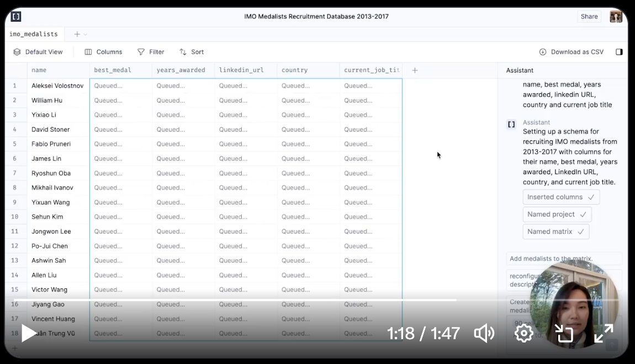Open the Columns visibility menu
Screen dimensions: 635x364
(103, 52)
